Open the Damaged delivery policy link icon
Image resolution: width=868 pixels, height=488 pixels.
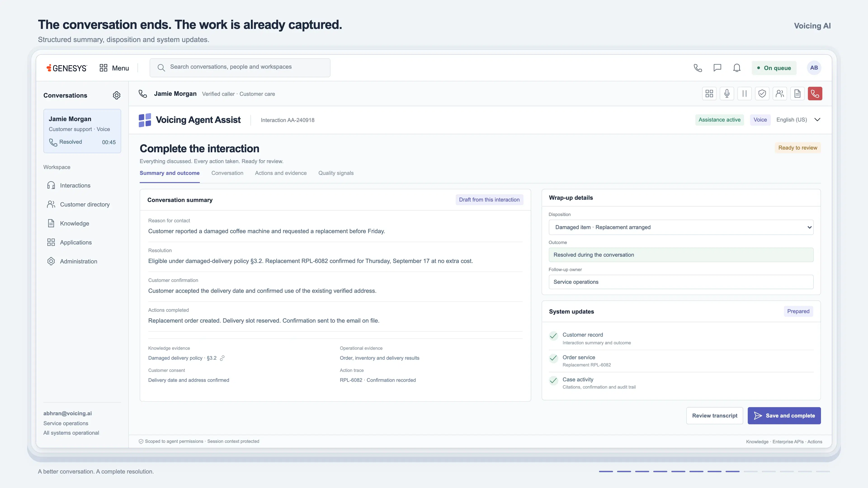[222, 358]
